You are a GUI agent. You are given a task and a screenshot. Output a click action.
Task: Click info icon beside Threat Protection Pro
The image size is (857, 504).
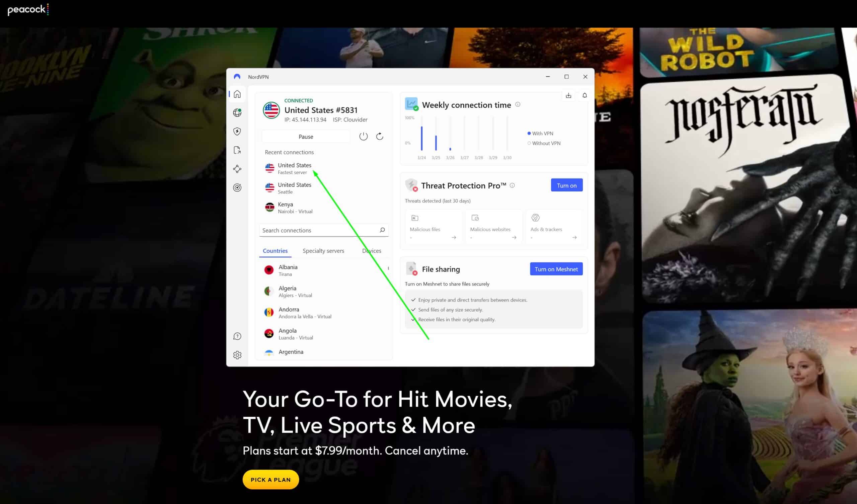(x=512, y=185)
